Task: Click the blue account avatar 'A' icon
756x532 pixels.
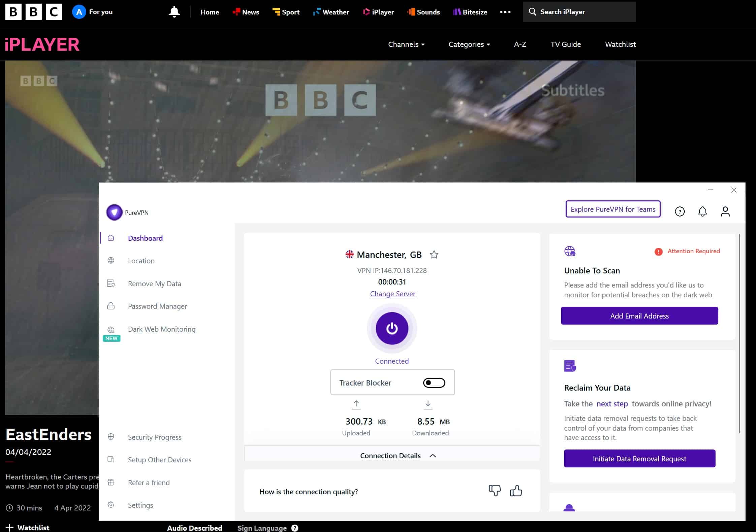Action: point(79,12)
